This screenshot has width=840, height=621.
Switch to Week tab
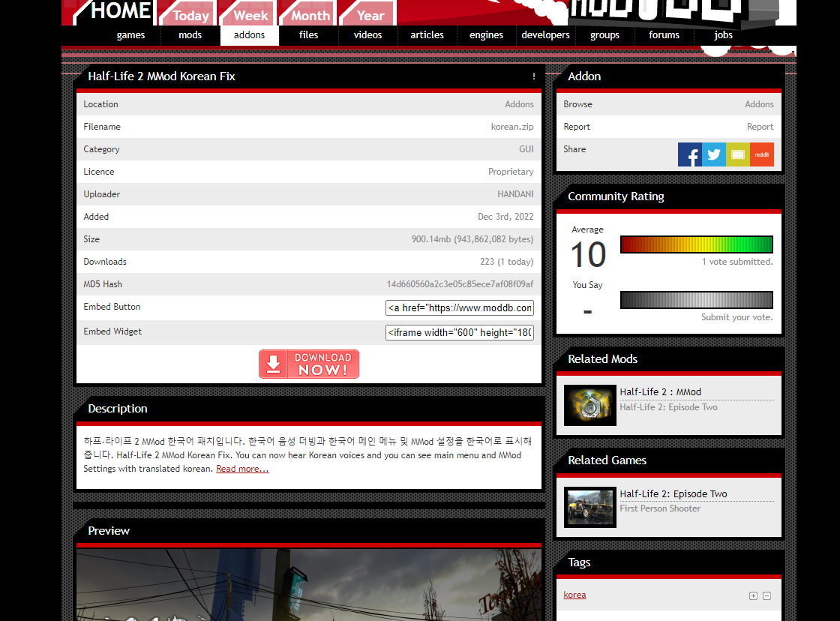point(249,14)
